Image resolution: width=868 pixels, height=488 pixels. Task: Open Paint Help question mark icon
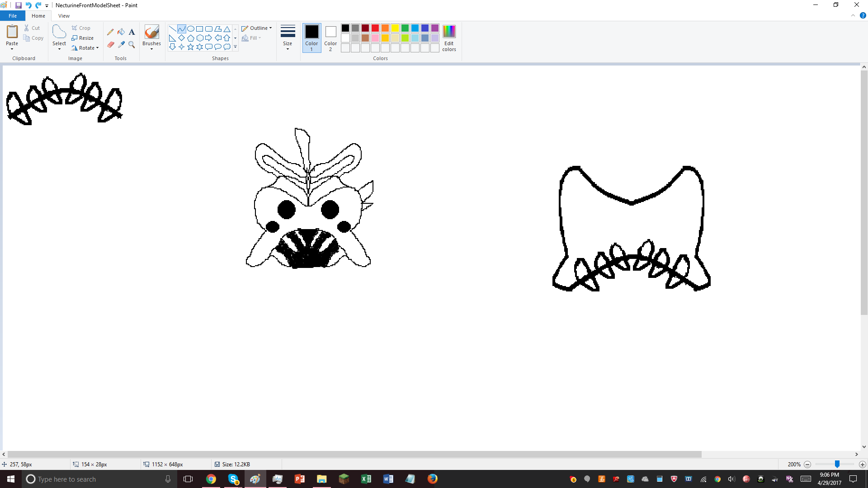click(x=863, y=15)
